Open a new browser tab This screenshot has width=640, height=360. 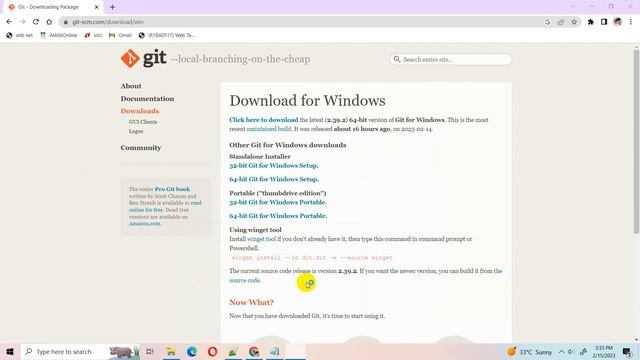tap(112, 7)
